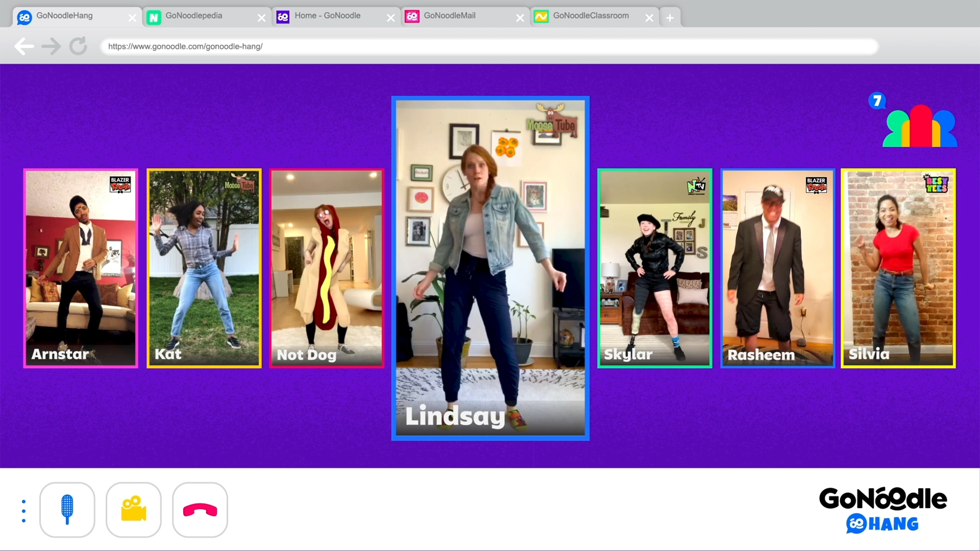Viewport: 980px width, 551px height.
Task: Close the Home - GoNoodle tab
Action: pos(390,18)
